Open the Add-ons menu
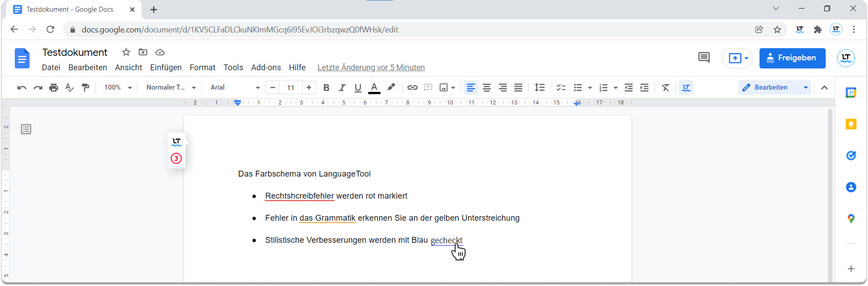The image size is (868, 286). pos(266,67)
